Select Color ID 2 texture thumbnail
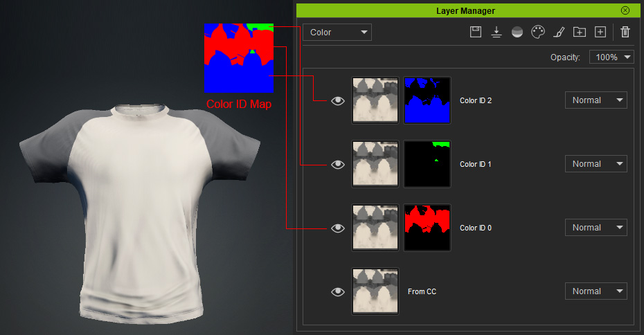644x335 pixels. [375, 100]
